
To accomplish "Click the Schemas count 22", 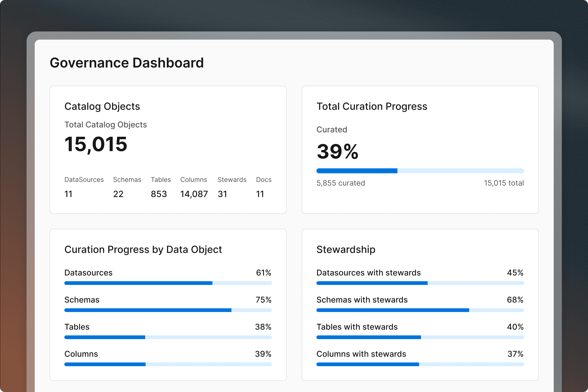I will point(118,194).
